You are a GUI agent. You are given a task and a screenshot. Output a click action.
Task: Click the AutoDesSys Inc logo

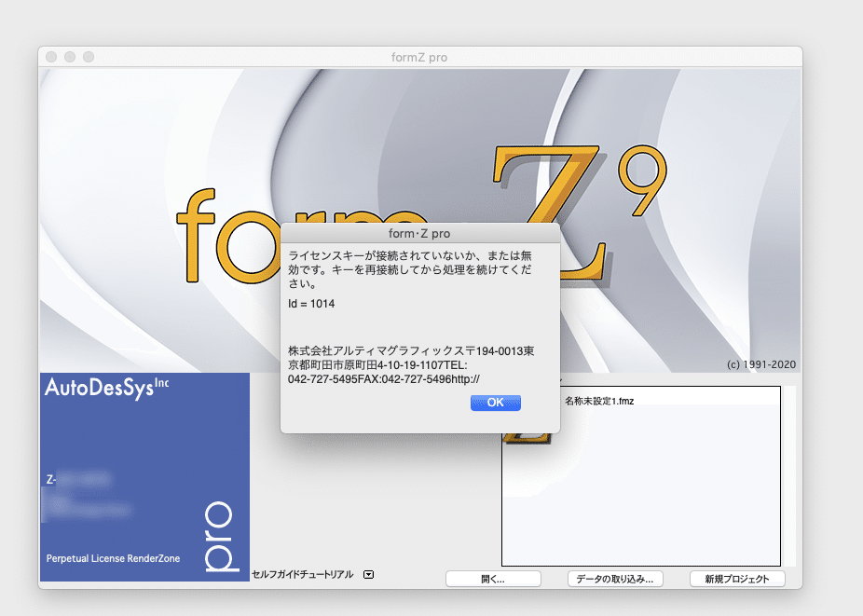click(x=107, y=388)
